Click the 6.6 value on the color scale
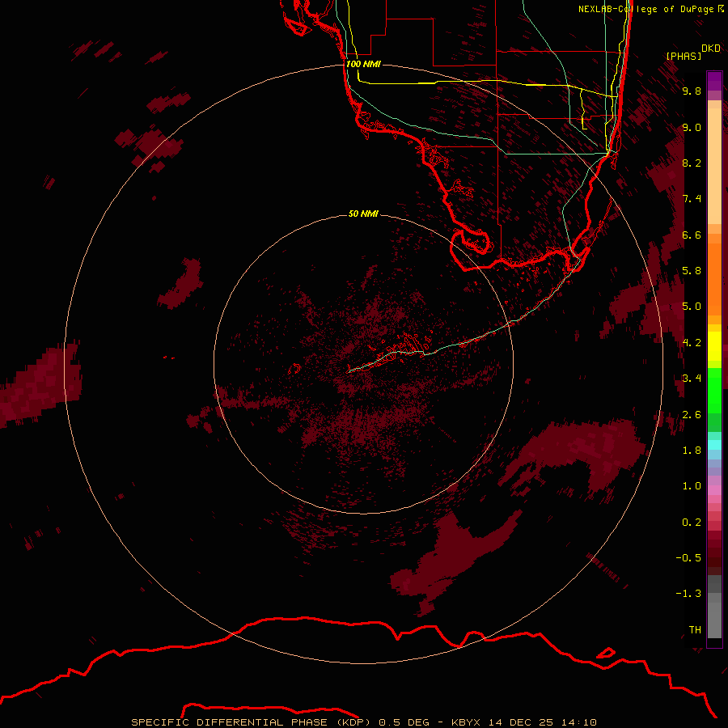728x728 pixels. click(692, 235)
